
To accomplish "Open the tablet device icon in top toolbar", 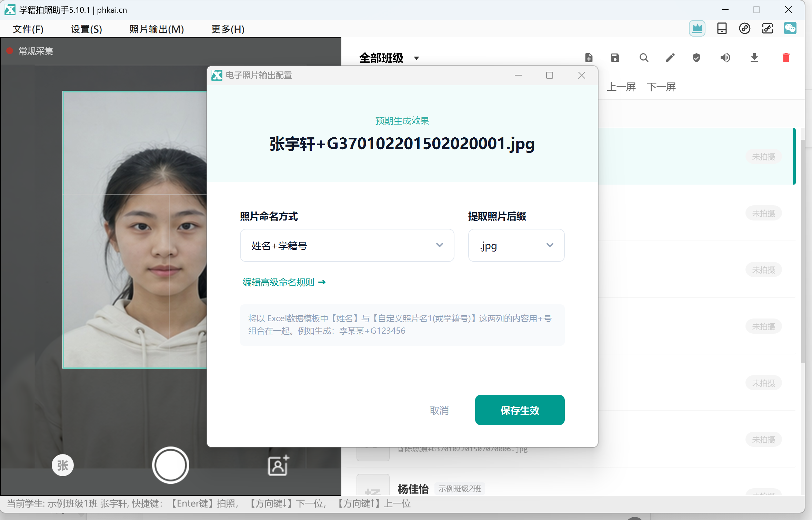I will tap(722, 28).
